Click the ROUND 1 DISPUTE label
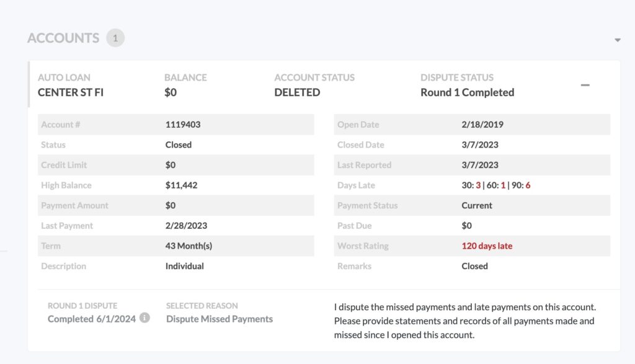 click(82, 306)
